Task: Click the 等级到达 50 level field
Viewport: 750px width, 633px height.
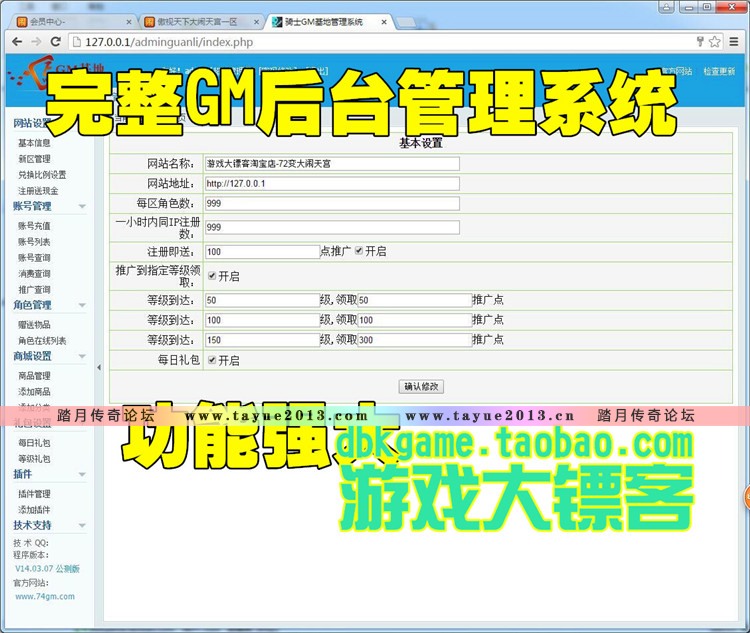Action: (x=262, y=300)
